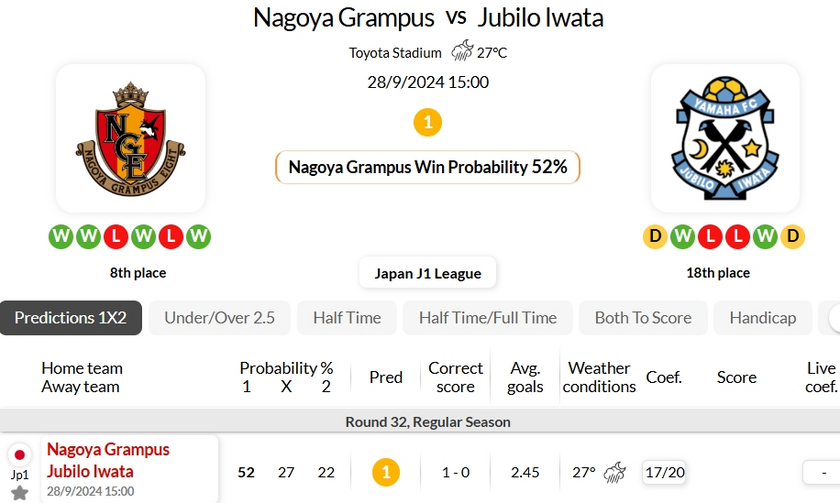Viewport: 840px width, 503px height.
Task: Open the Half Time tab
Action: click(x=347, y=318)
